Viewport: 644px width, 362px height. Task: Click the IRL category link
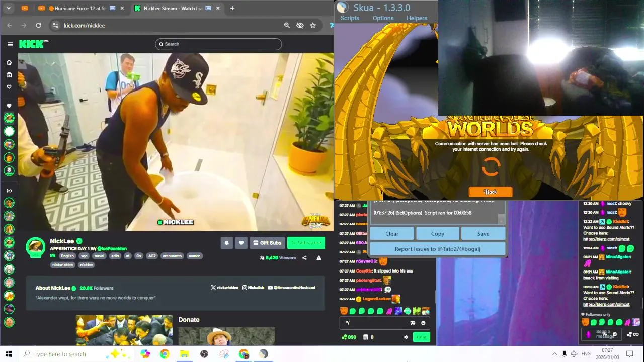[53, 256]
